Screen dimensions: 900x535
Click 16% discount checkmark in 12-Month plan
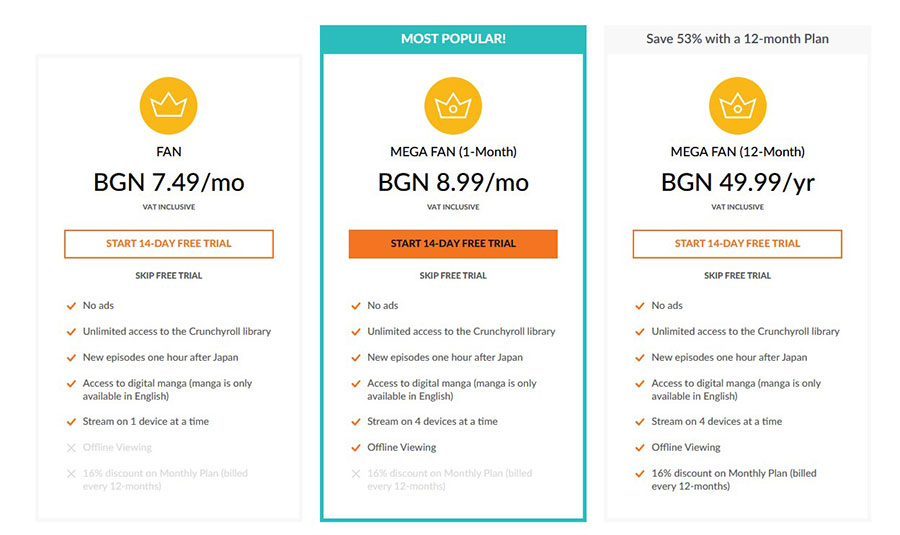click(x=640, y=474)
